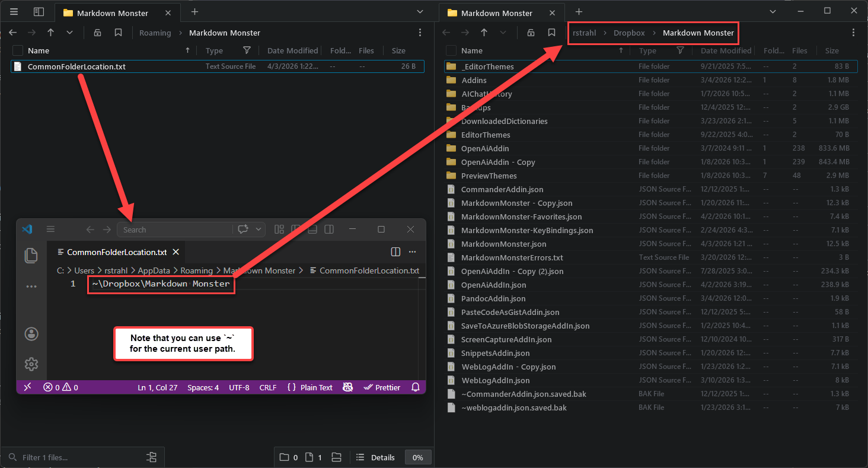The width and height of the screenshot is (868, 468).
Task: Open the search options dropdown in VS Code's search box
Action: pos(258,230)
